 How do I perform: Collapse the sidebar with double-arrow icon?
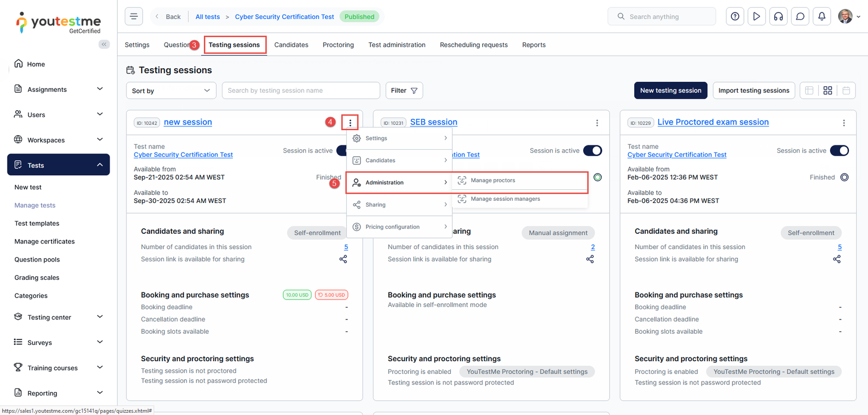pos(104,44)
